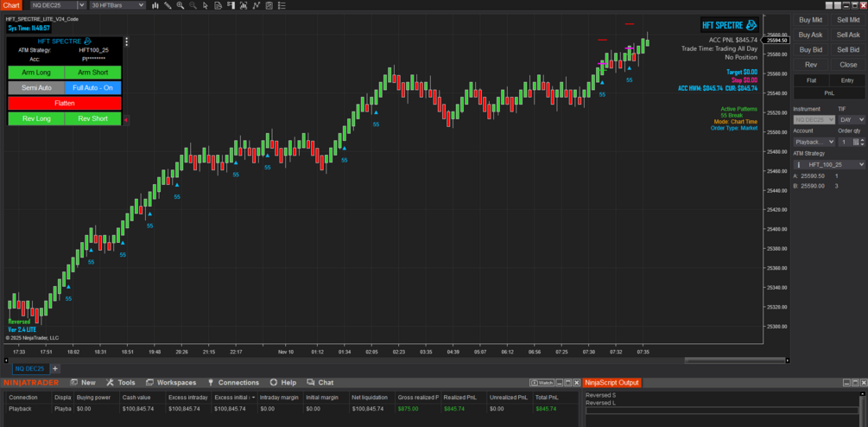Viewport: 868px width, 427px height.
Task: Open the TIF DAY dropdown
Action: 852,119
